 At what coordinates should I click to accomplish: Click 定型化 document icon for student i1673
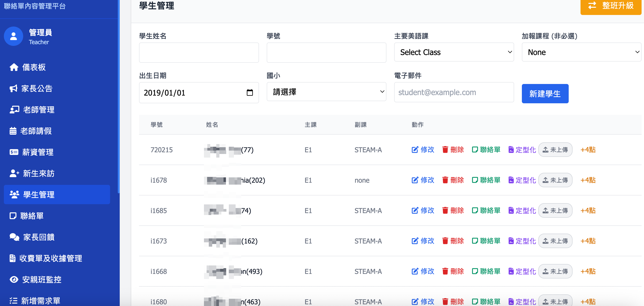pyautogui.click(x=511, y=241)
